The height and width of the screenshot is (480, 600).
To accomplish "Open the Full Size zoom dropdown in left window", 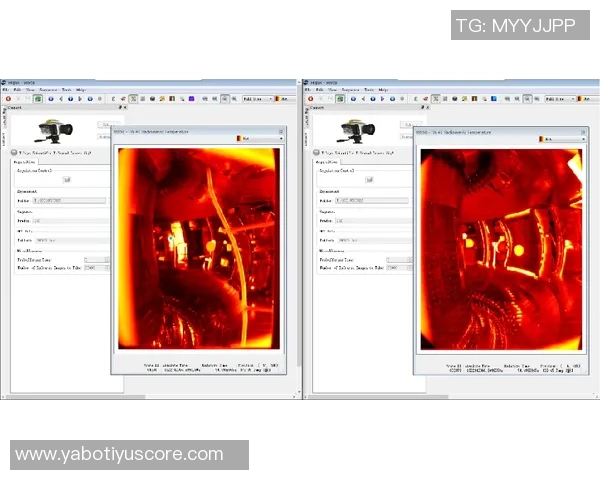I will pos(258,99).
